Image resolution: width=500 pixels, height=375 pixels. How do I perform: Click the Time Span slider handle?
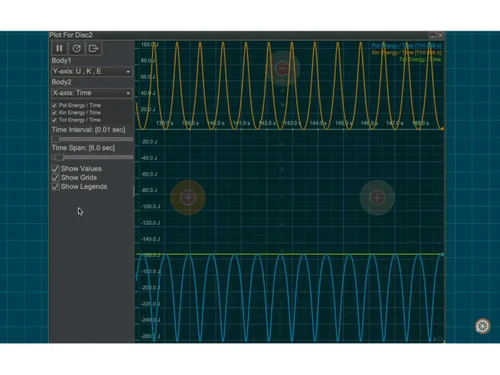click(59, 157)
